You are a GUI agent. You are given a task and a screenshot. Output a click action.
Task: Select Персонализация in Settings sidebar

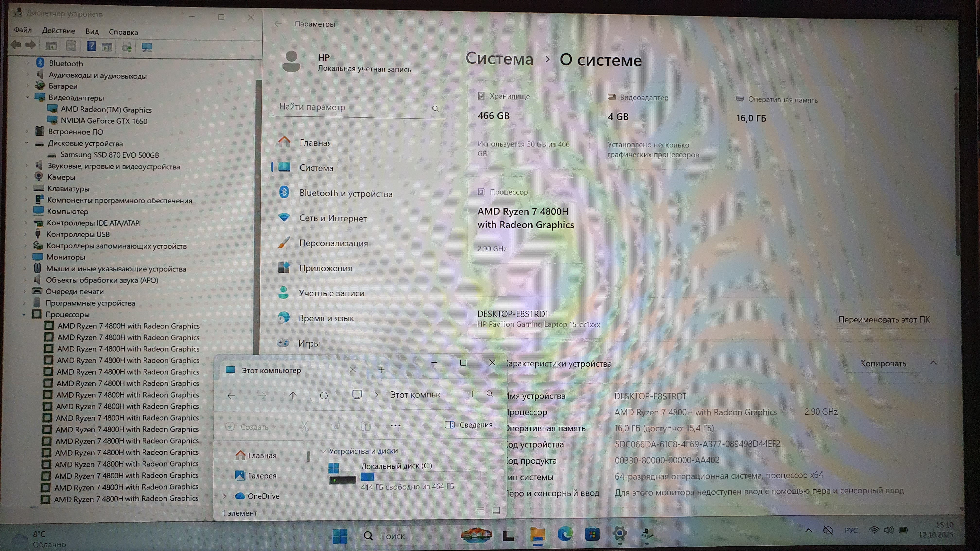(333, 243)
